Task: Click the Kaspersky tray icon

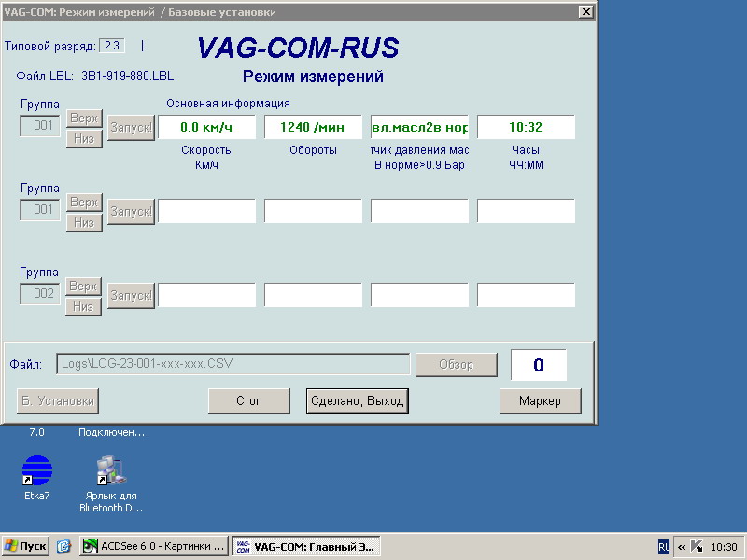Action: coord(697,547)
